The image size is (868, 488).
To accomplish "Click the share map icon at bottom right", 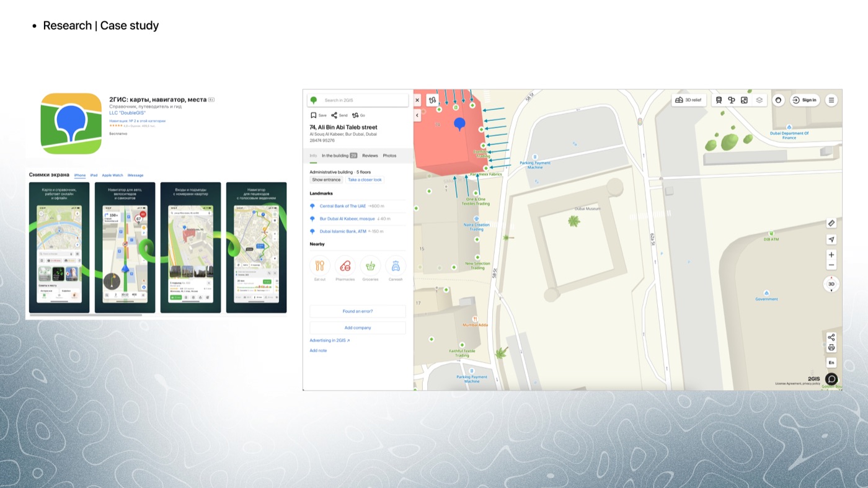I will [x=831, y=337].
